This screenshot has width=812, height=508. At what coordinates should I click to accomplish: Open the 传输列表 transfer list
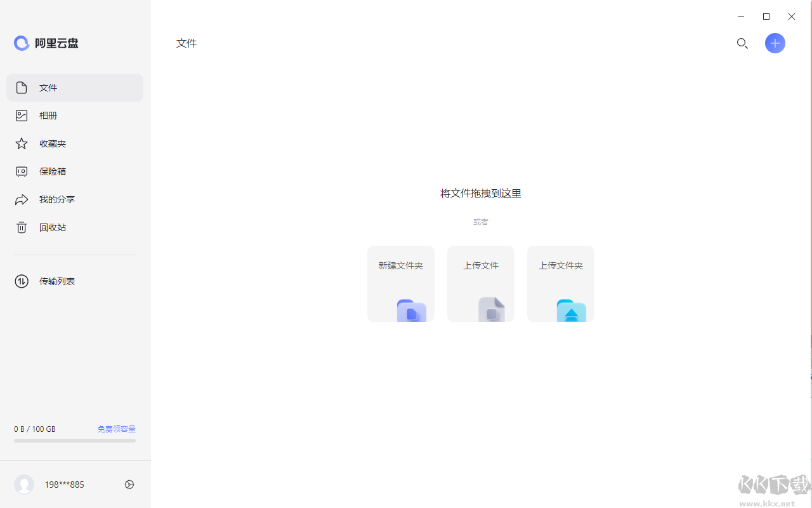(57, 281)
